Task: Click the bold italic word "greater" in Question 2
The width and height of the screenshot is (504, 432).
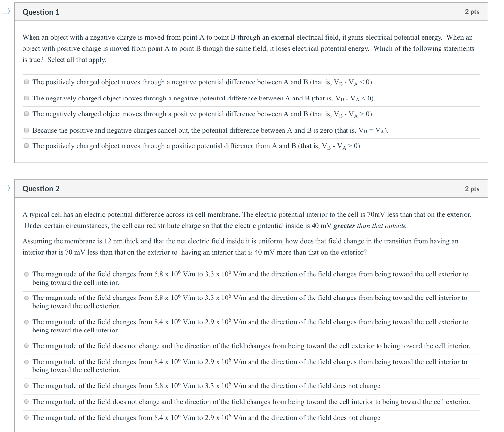Action: [344, 226]
